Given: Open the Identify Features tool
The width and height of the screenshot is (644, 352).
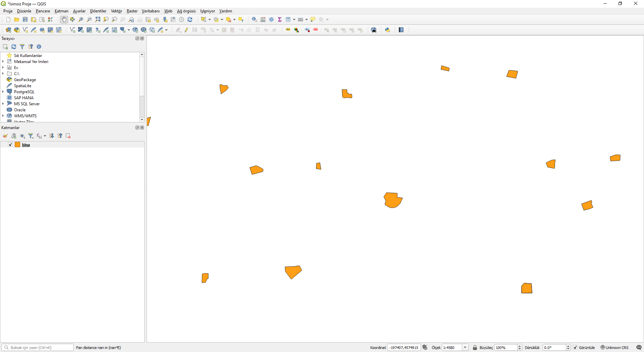Looking at the screenshot, I should (255, 19).
